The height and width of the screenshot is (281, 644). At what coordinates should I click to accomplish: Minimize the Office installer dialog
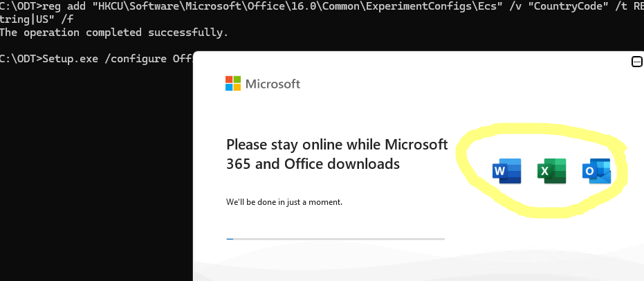coord(637,62)
